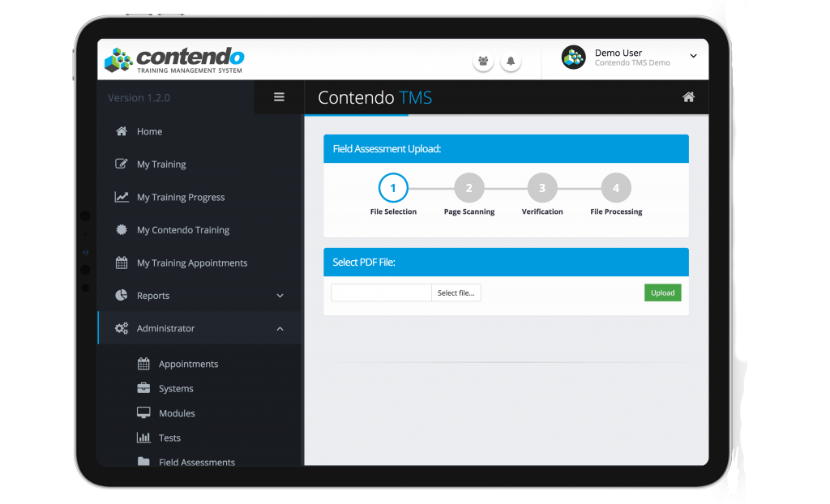Select the Administrator menu label
This screenshot has width=830, height=504.
click(165, 328)
